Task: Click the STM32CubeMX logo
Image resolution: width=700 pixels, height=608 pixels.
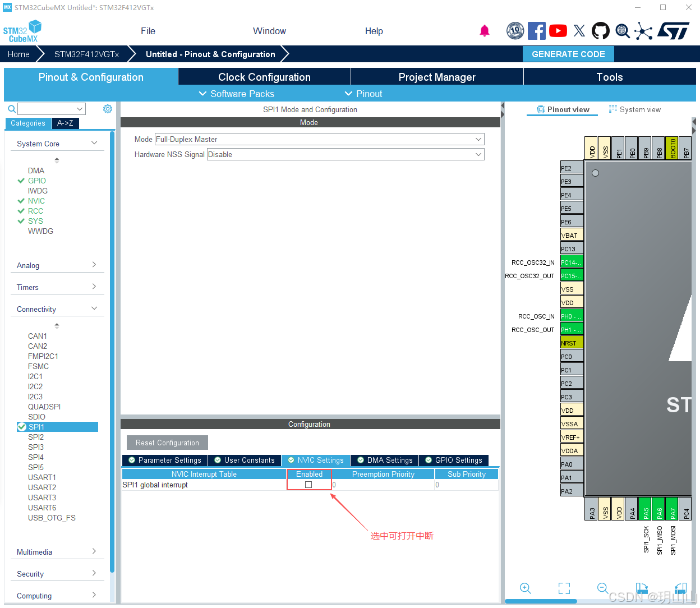Action: click(x=22, y=31)
